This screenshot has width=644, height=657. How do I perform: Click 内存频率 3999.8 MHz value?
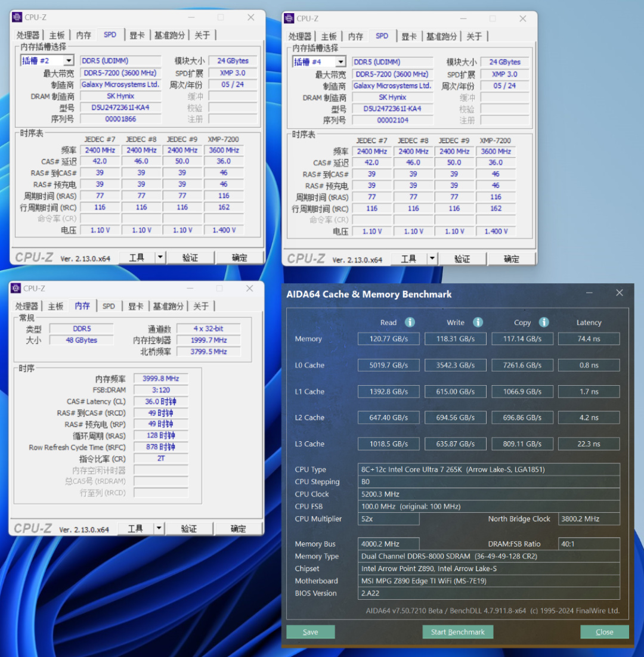tap(161, 379)
